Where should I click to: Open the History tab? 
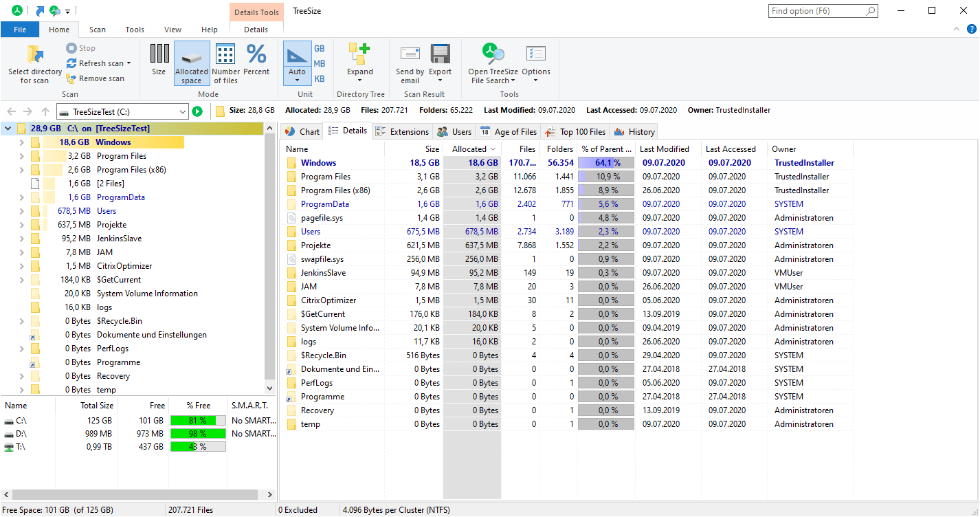634,131
